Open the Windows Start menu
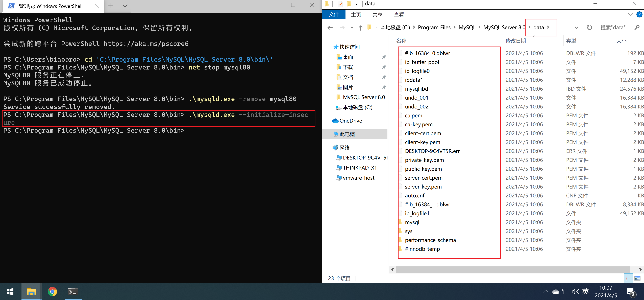This screenshot has width=644, height=300. tap(10, 292)
